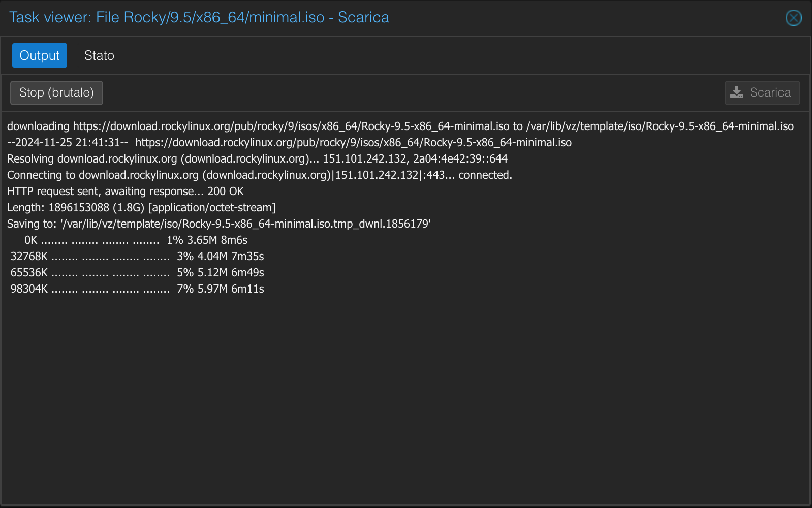The height and width of the screenshot is (508, 812).
Task: Click the 151.101.242.132 IP in the Resolving line
Action: [365, 158]
